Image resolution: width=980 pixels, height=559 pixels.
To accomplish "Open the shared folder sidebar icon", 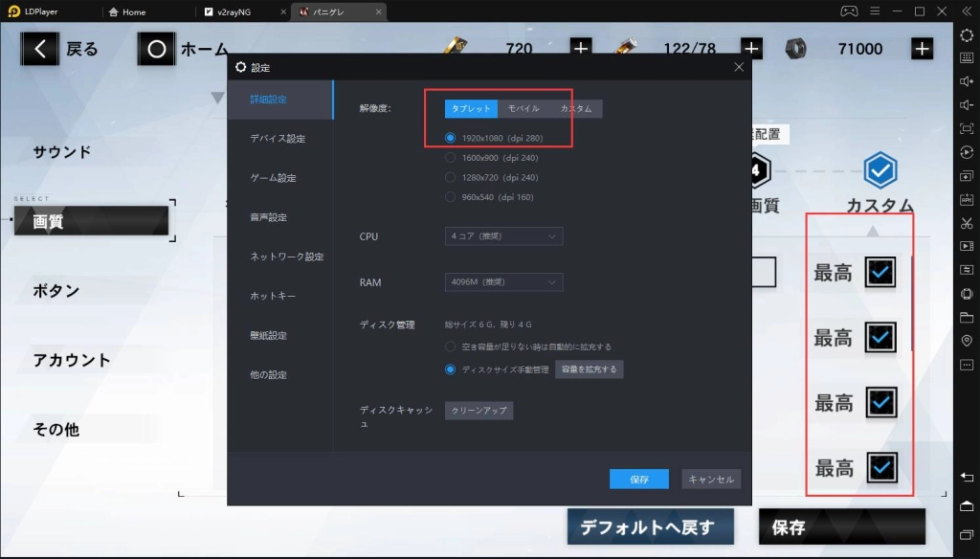I will (x=967, y=318).
